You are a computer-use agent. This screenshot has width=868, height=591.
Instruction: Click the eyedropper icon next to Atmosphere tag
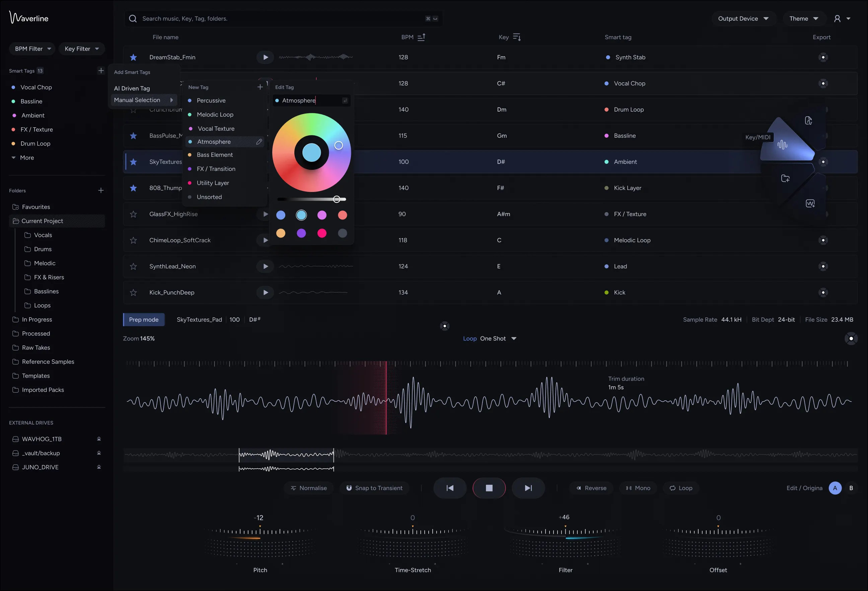coord(260,142)
